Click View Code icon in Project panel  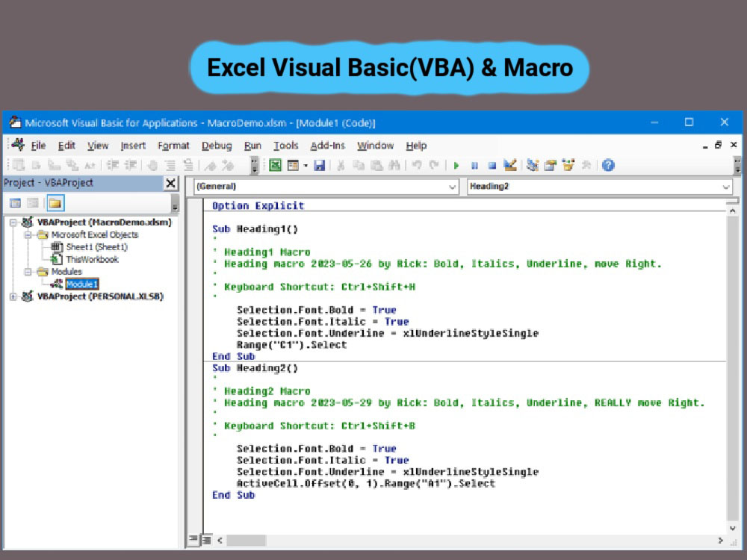tap(15, 203)
